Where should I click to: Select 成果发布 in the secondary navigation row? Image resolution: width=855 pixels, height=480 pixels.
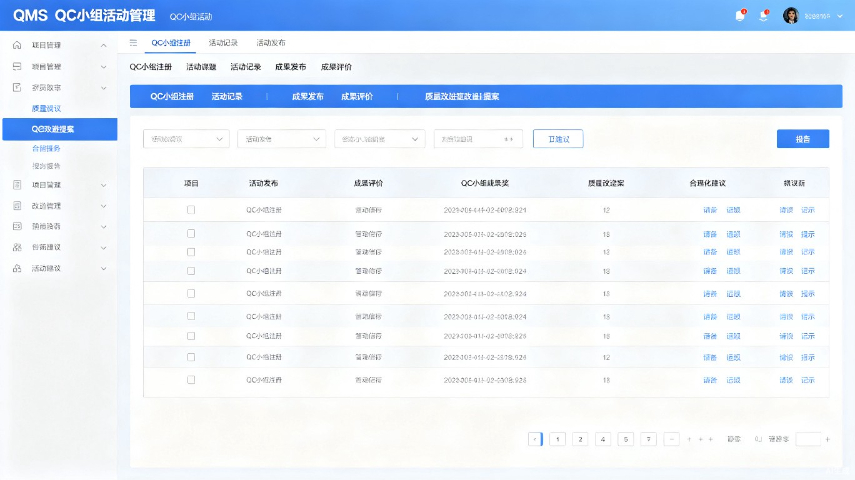pos(290,67)
